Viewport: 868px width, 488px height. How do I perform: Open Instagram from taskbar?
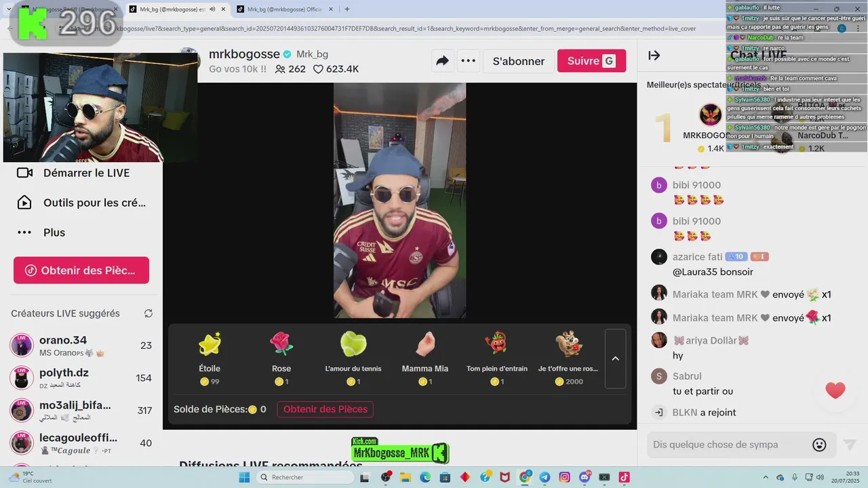point(564,477)
